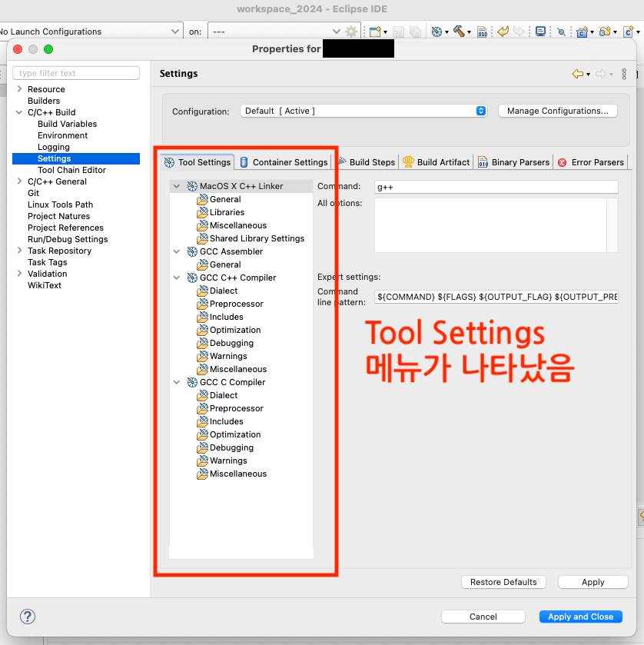Collapse the GCC C++ Compiler node
The width and height of the screenshot is (644, 645).
click(x=177, y=278)
